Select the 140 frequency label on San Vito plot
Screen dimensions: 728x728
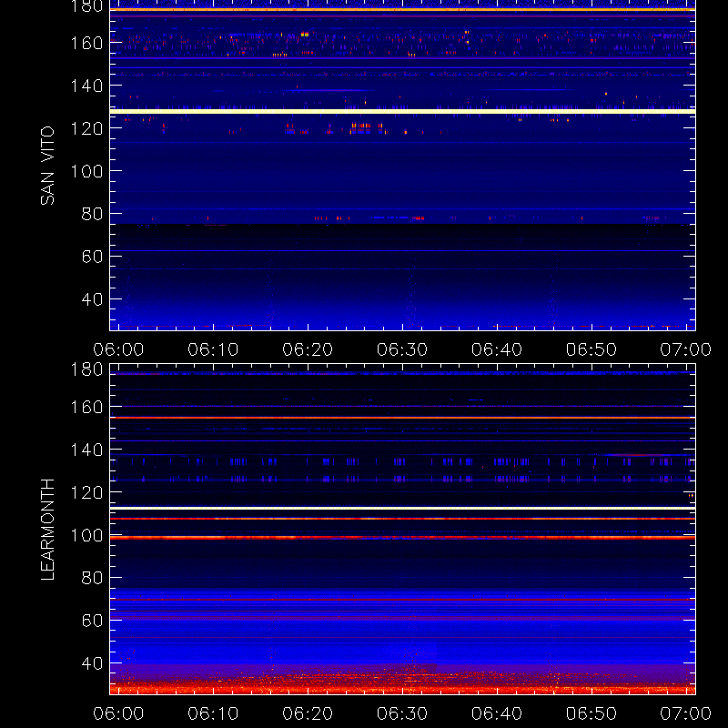[86, 86]
